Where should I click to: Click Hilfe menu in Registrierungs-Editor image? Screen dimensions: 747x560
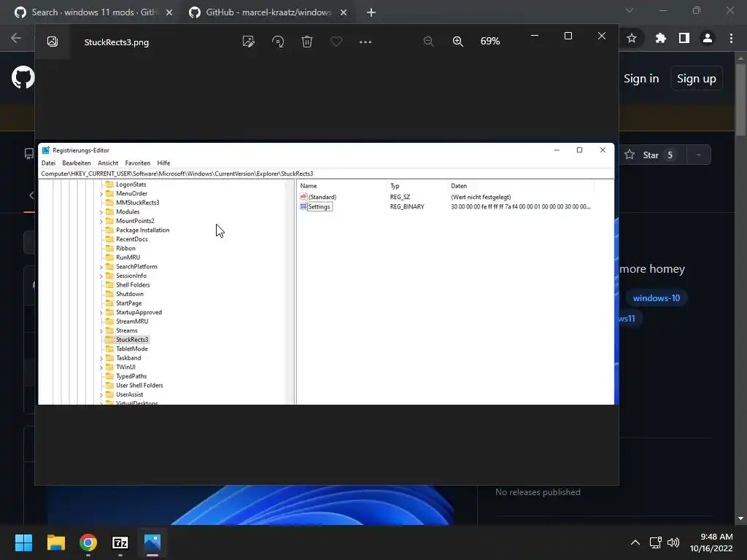163,163
